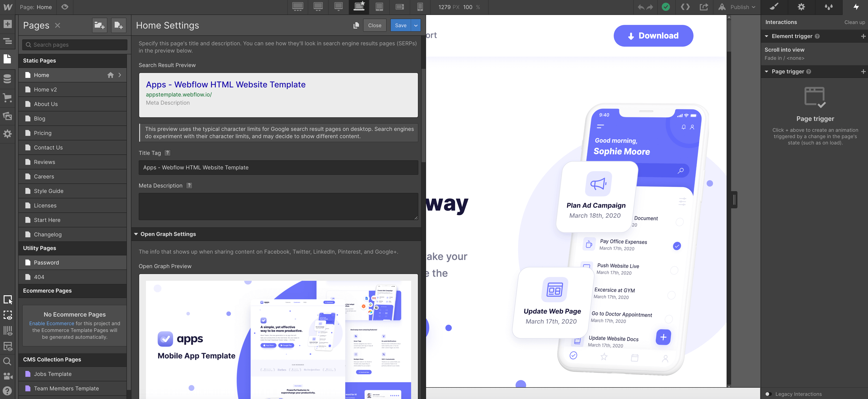This screenshot has height=399, width=868.
Task: Open the Navigator panel
Action: tap(7, 41)
